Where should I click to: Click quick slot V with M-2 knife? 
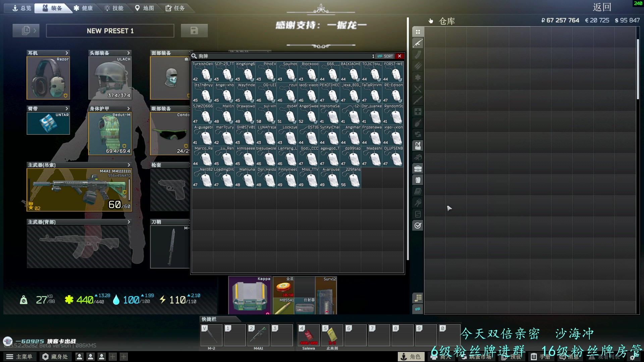click(211, 335)
